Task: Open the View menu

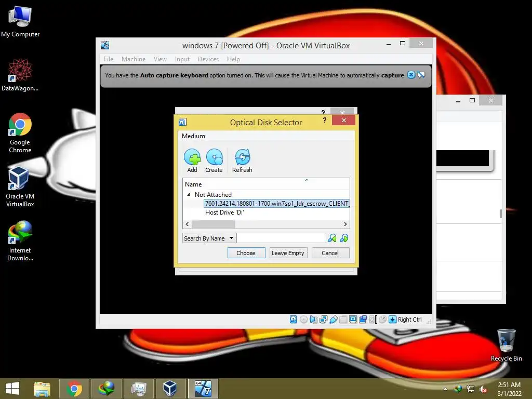Action: click(160, 59)
